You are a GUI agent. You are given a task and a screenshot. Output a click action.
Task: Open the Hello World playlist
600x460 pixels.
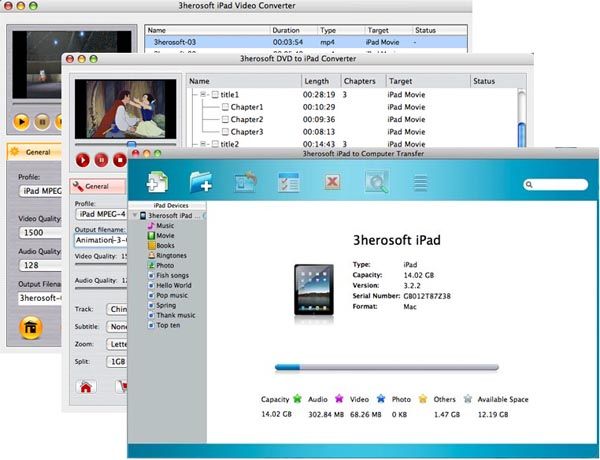pos(170,285)
